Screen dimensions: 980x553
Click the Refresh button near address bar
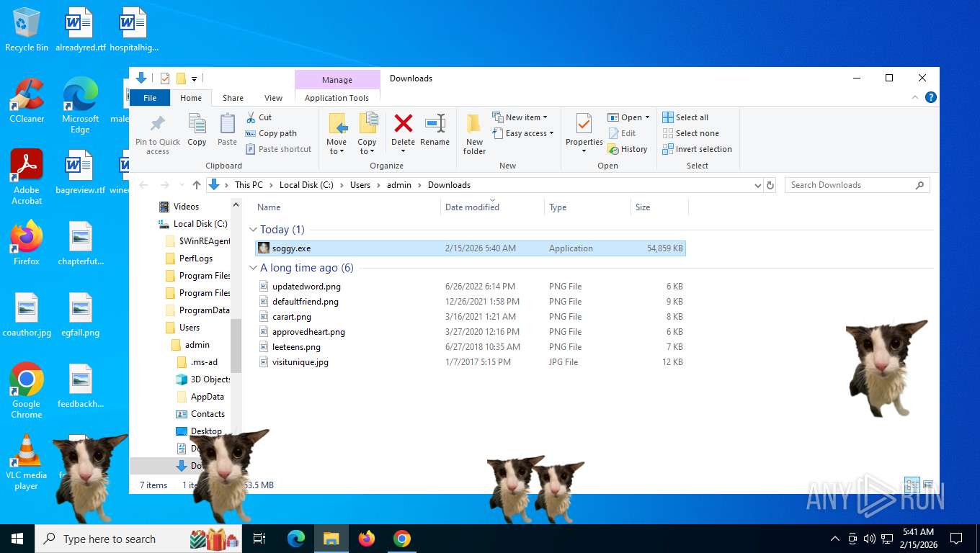[770, 185]
